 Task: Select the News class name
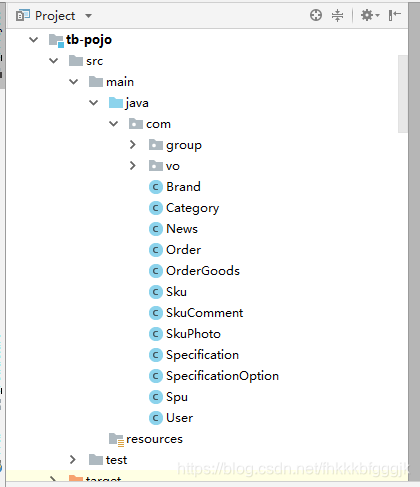182,229
